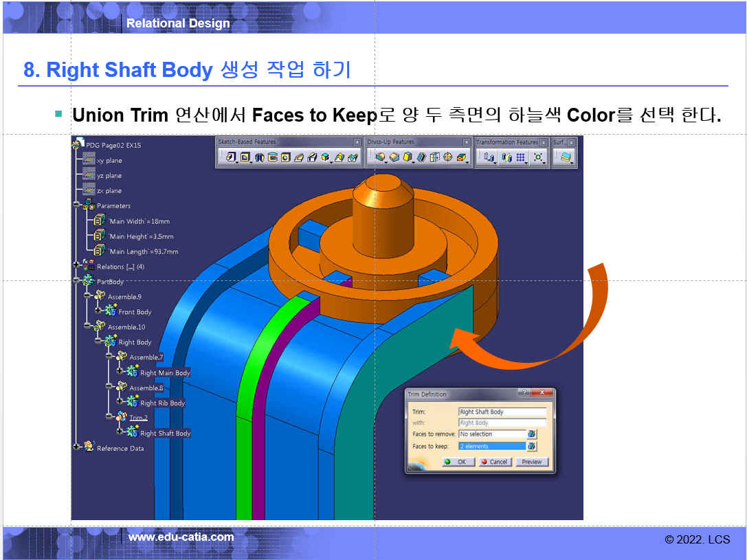747x560 pixels.
Task: Select the Trim.2 feature in the tree
Action: 138,418
